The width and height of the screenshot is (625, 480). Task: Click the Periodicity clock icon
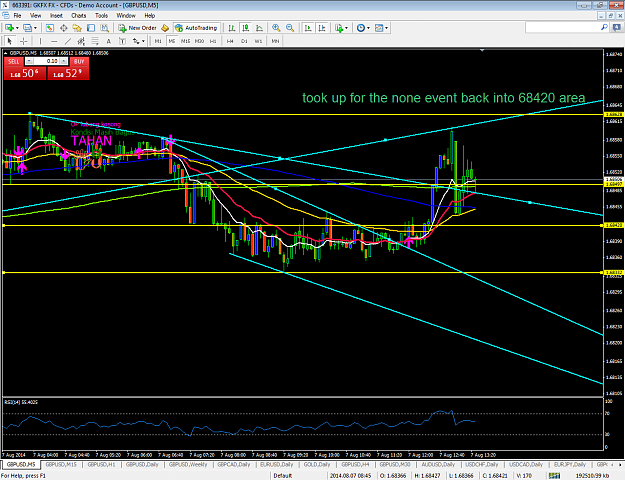(x=361, y=28)
